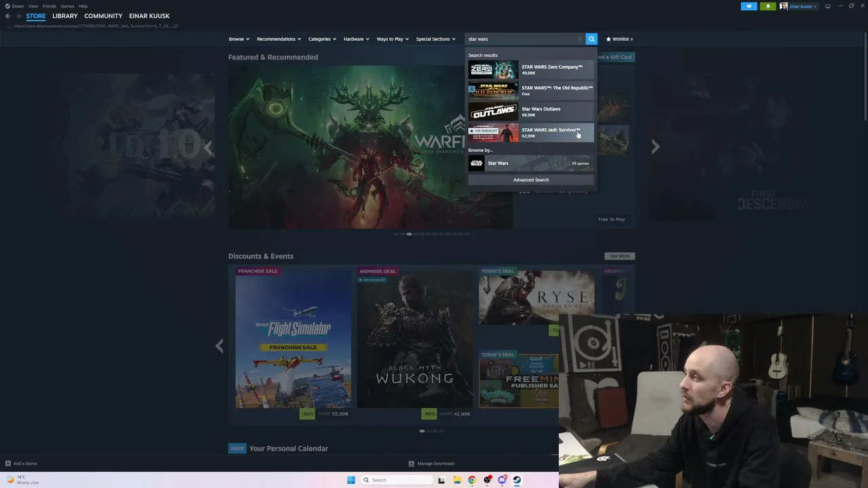Open the Einar Kuusk account dropdown
This screenshot has width=868, height=488.
[x=803, y=6]
